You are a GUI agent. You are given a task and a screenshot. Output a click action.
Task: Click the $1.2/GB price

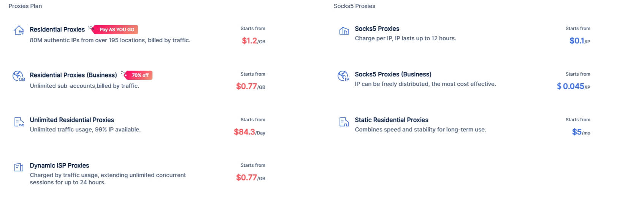tap(253, 41)
